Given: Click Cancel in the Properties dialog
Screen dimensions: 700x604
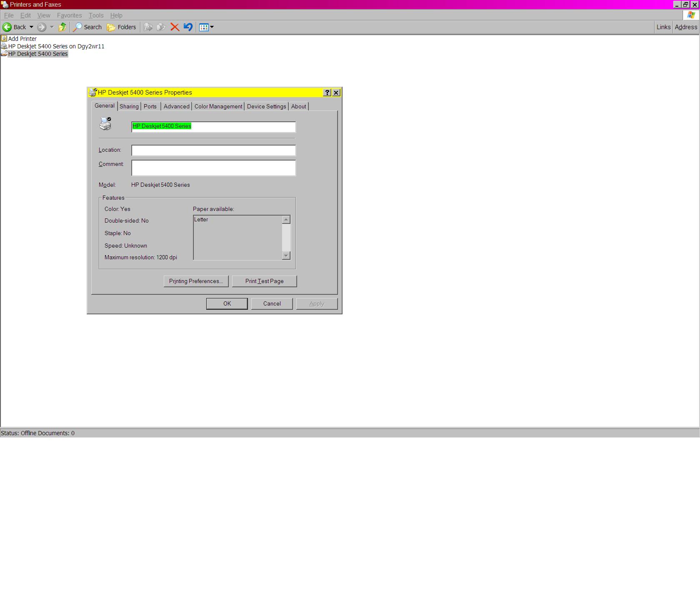Looking at the screenshot, I should pyautogui.click(x=272, y=304).
